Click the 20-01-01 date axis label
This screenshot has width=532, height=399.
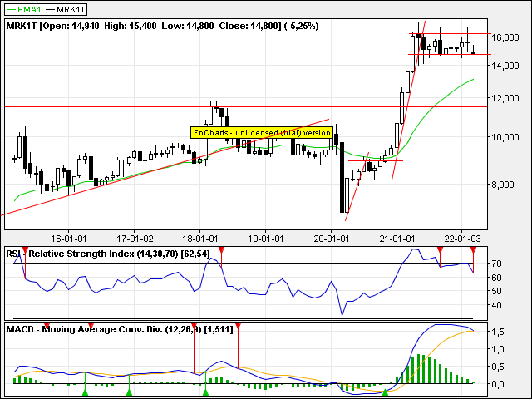[x=331, y=239]
